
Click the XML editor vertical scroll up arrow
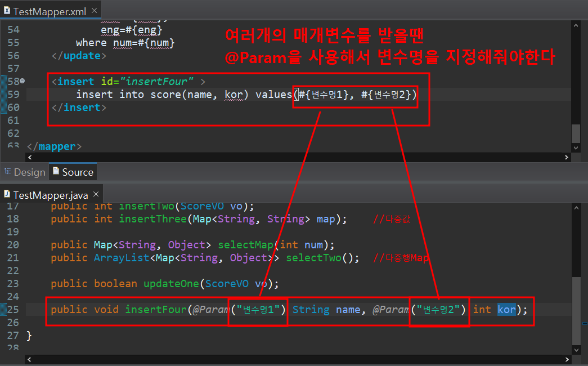576,25
